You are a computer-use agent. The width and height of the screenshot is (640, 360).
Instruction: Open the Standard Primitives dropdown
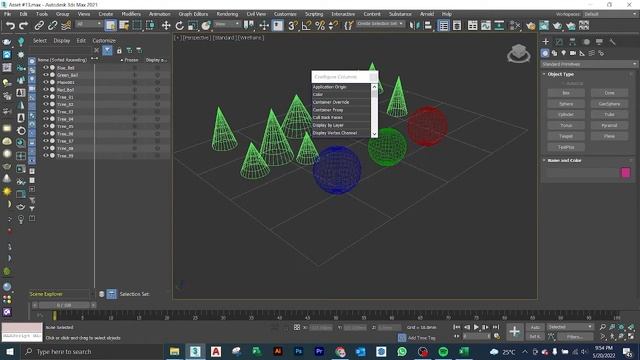pyautogui.click(x=589, y=64)
